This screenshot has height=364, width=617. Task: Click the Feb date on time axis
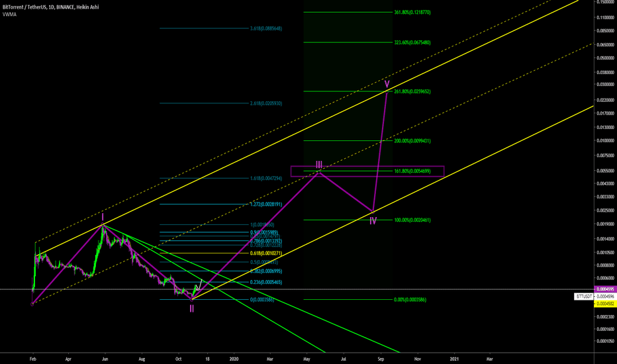pyautogui.click(x=33, y=359)
